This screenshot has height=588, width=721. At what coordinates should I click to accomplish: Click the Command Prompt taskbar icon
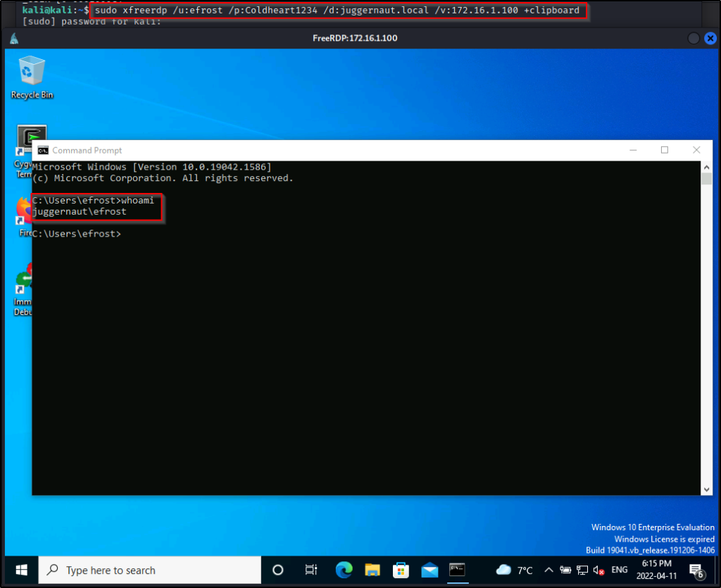[x=458, y=570]
